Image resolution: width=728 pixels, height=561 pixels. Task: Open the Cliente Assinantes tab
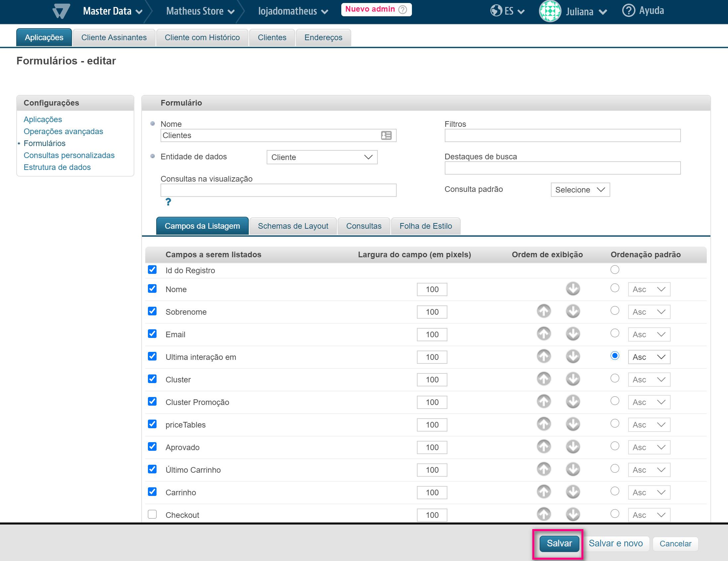click(x=114, y=38)
